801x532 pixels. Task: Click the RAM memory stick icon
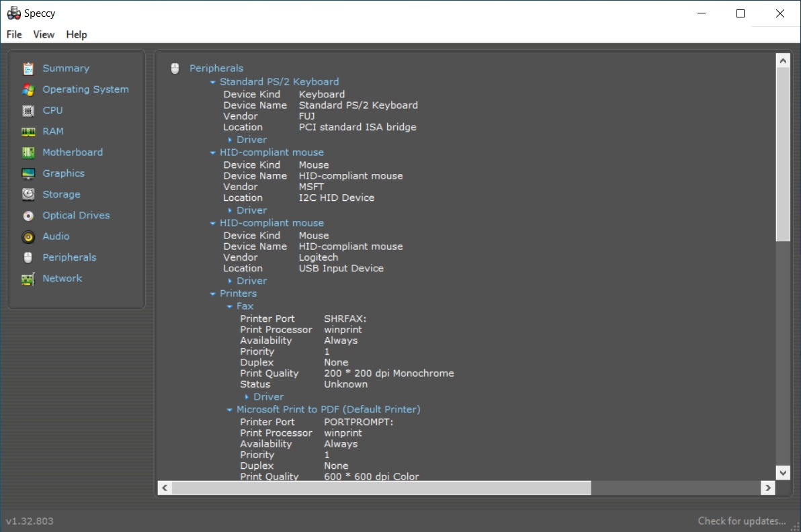click(x=28, y=132)
